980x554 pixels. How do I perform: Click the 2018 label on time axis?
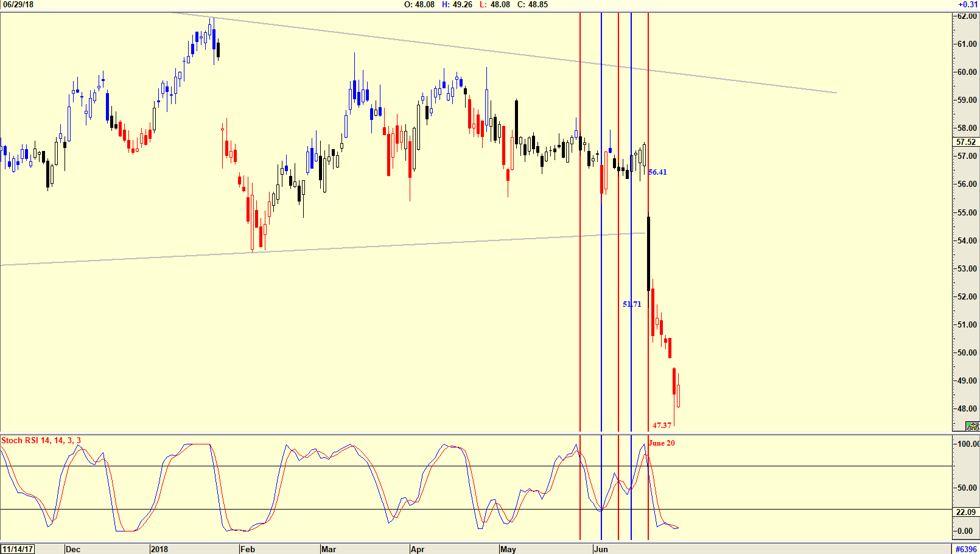pos(159,549)
